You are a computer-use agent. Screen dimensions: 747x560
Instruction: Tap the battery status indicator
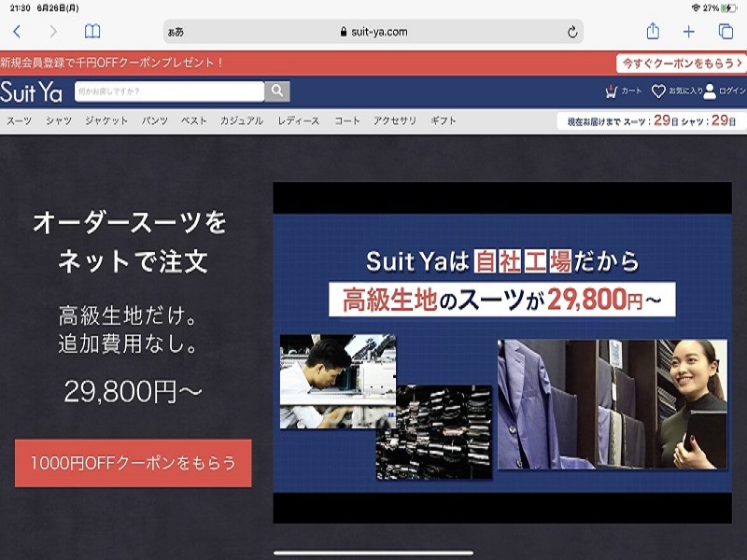point(728,8)
